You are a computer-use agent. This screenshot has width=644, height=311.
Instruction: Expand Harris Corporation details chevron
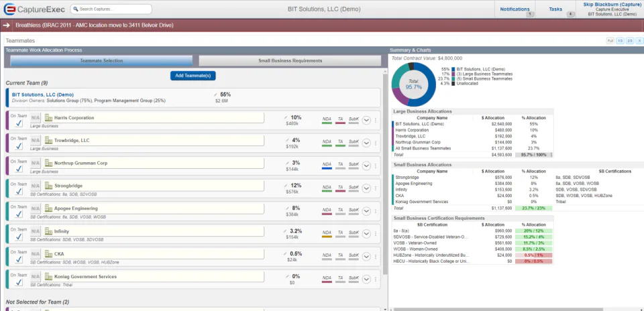pyautogui.click(x=366, y=120)
